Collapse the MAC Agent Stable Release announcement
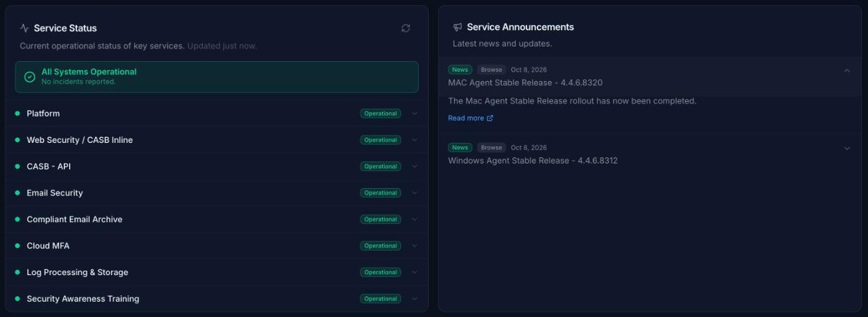 [847, 70]
